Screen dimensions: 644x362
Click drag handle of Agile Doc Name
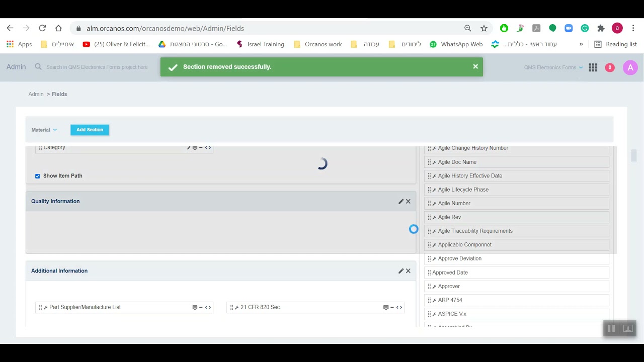(x=429, y=162)
